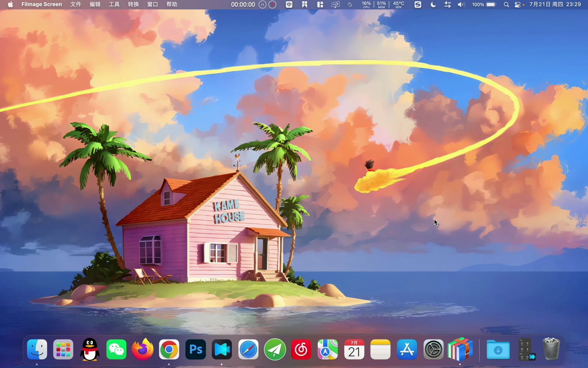Open the Sogou input S icon
This screenshot has height=368, width=588.
pos(418,4)
